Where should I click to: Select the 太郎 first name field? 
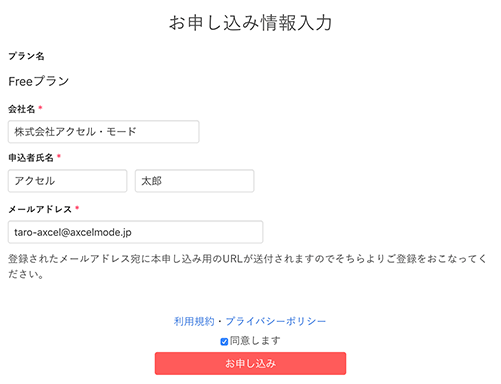click(x=195, y=181)
